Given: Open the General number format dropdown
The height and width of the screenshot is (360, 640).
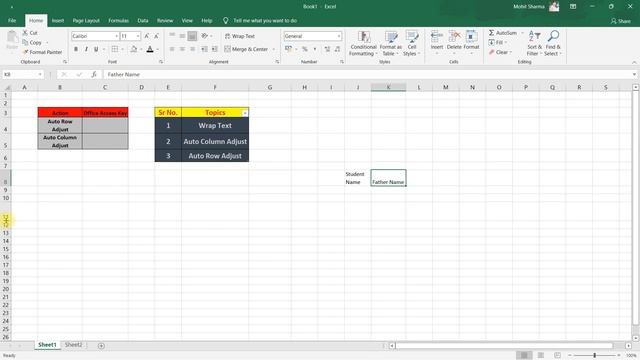Looking at the screenshot, I should (339, 36).
